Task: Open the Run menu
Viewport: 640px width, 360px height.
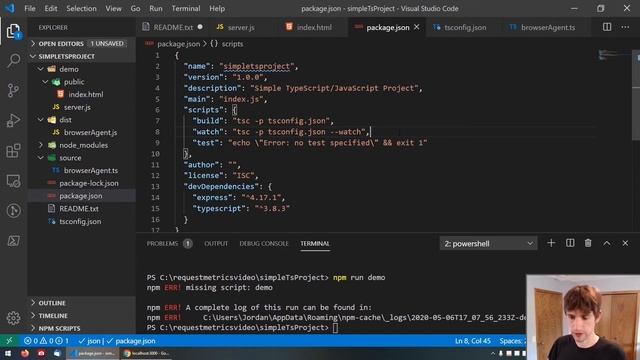Action: coord(156,8)
